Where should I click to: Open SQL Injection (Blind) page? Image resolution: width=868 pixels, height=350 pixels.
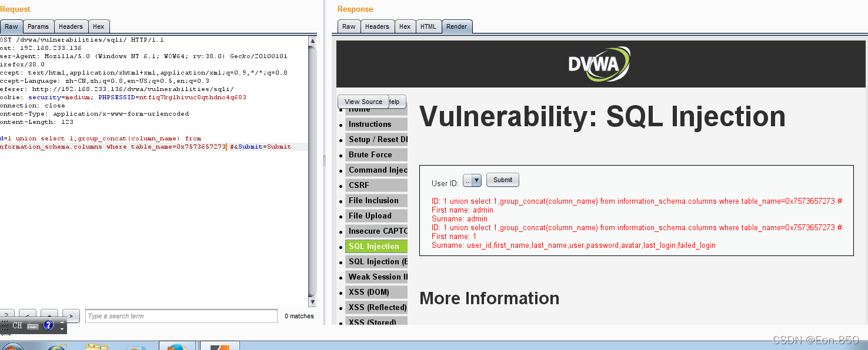coord(376,261)
